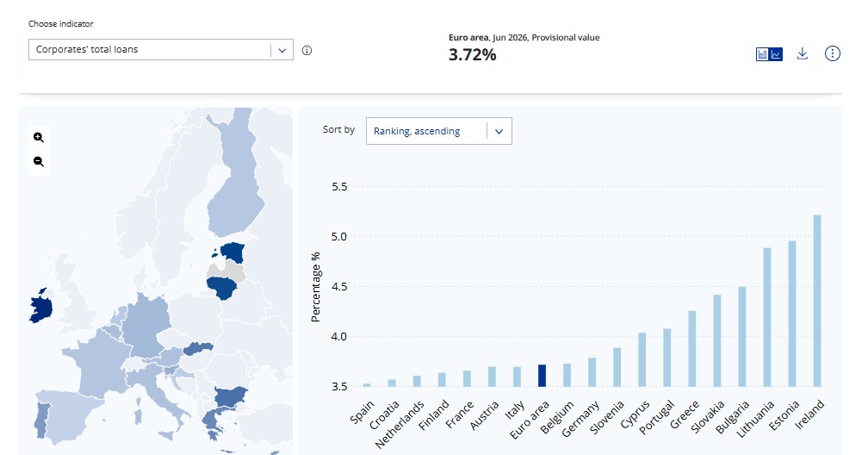868x455 pixels.
Task: Click the Estonia bar in the chart
Action: (x=791, y=314)
